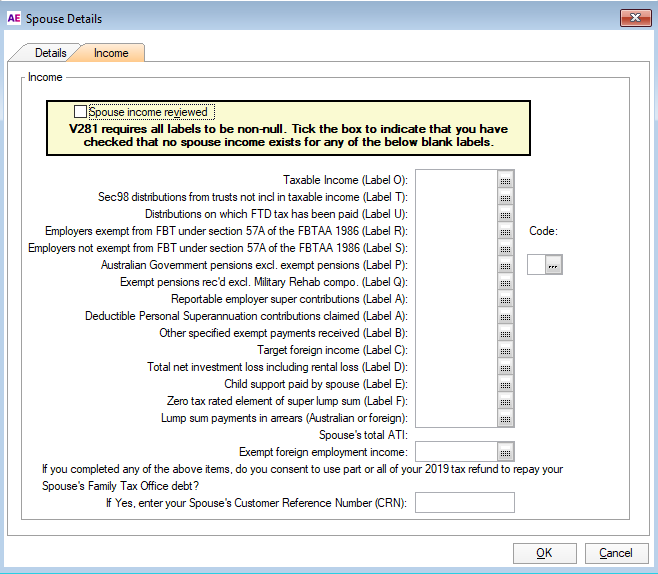Switch to the Details tab
Viewport: 658px width, 574px height.
tap(50, 53)
